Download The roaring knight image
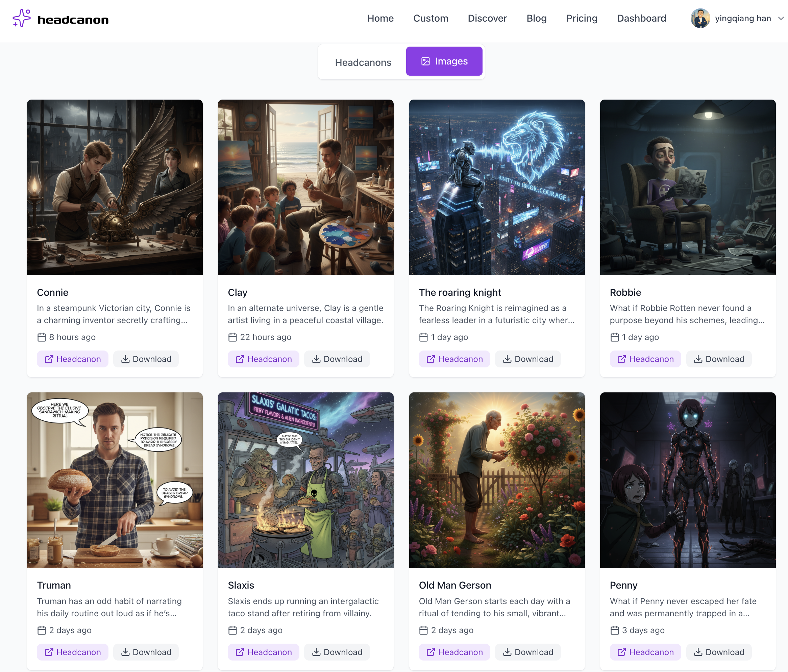The height and width of the screenshot is (672, 788). (x=528, y=359)
